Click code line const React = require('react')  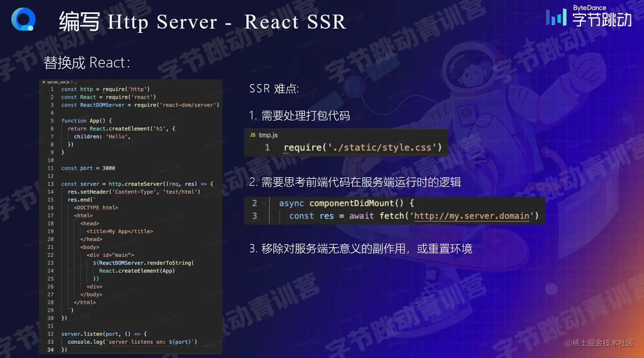pyautogui.click(x=109, y=97)
